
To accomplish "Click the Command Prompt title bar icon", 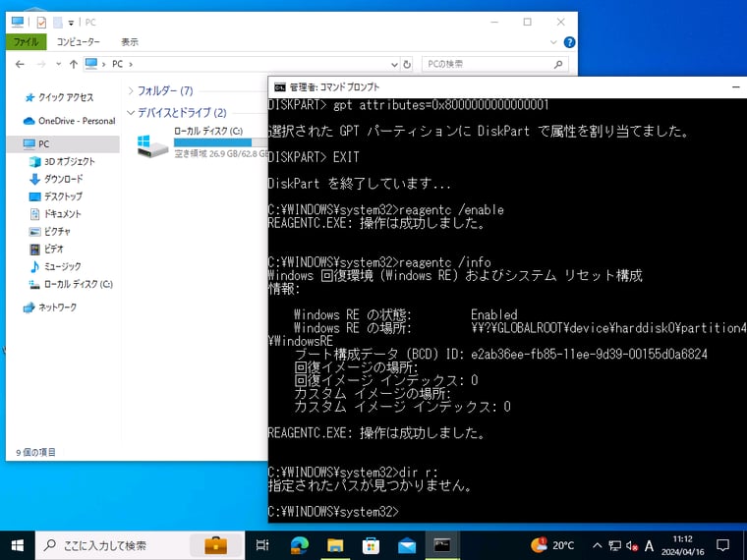I will tap(280, 87).
